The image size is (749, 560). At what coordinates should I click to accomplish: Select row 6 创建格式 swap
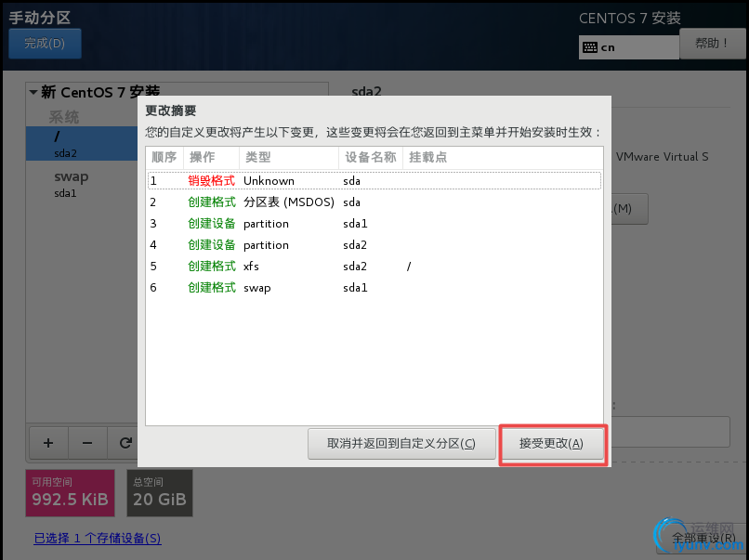tap(374, 288)
